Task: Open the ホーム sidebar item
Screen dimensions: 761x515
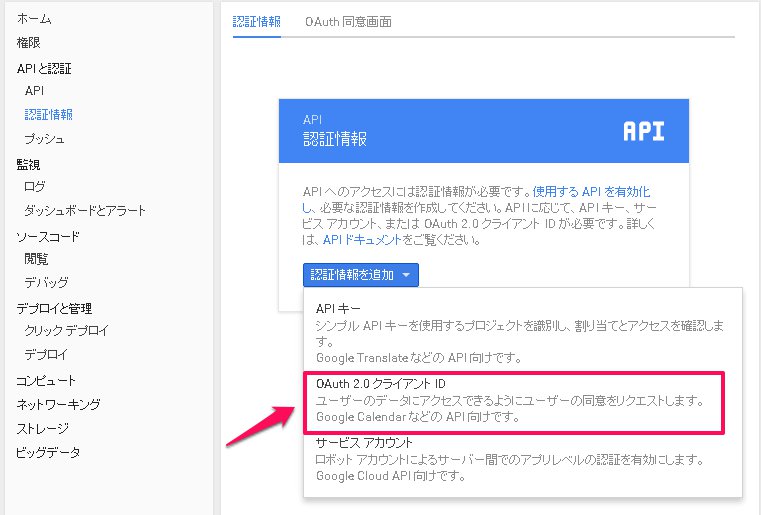Action: point(34,19)
